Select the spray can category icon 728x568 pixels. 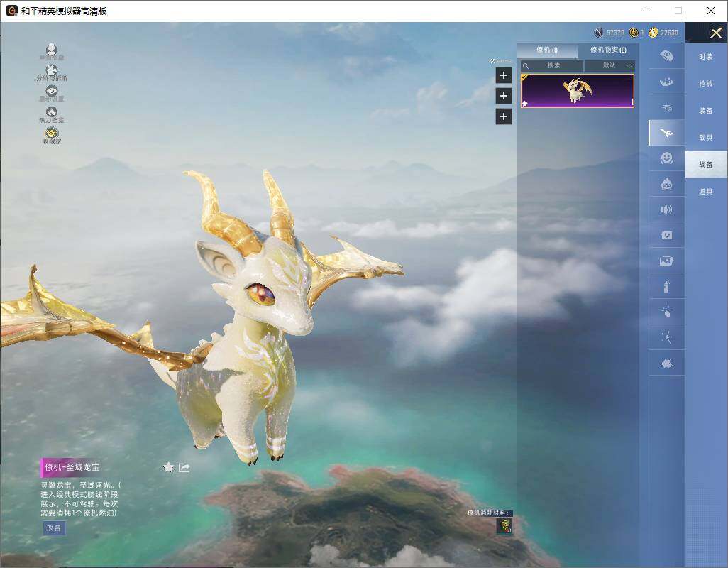(666, 287)
